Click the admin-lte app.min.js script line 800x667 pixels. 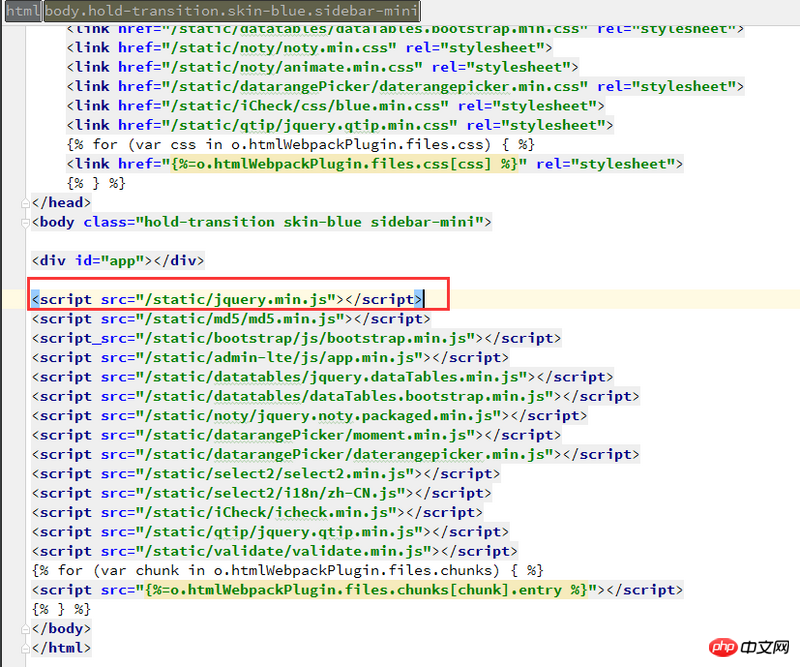[270, 358]
